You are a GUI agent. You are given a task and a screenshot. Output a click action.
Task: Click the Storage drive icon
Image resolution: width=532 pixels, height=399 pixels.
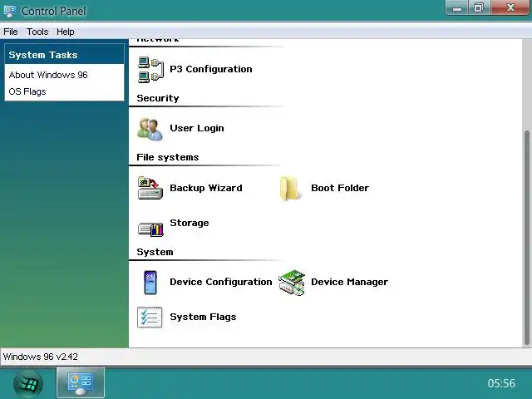(x=150, y=229)
